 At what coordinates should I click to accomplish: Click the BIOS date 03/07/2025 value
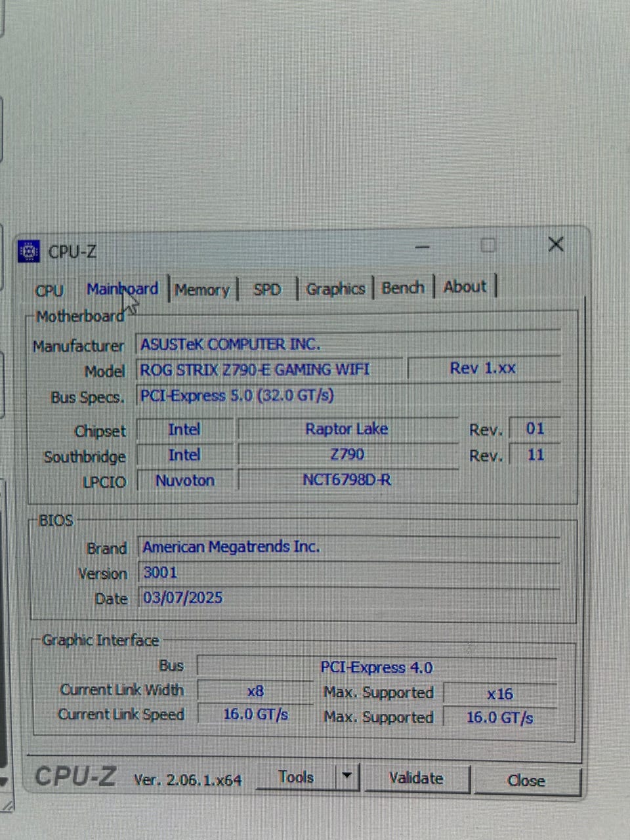tap(349, 598)
